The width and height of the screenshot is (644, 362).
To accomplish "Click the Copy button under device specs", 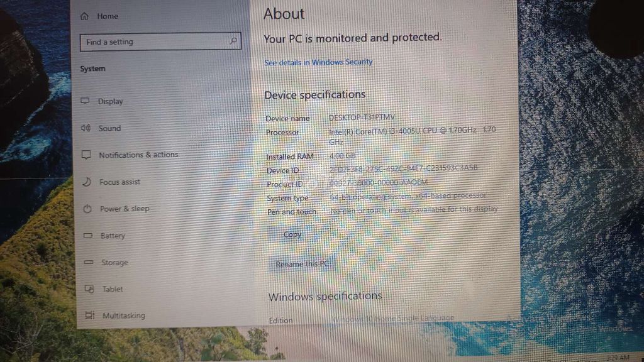I will point(292,234).
